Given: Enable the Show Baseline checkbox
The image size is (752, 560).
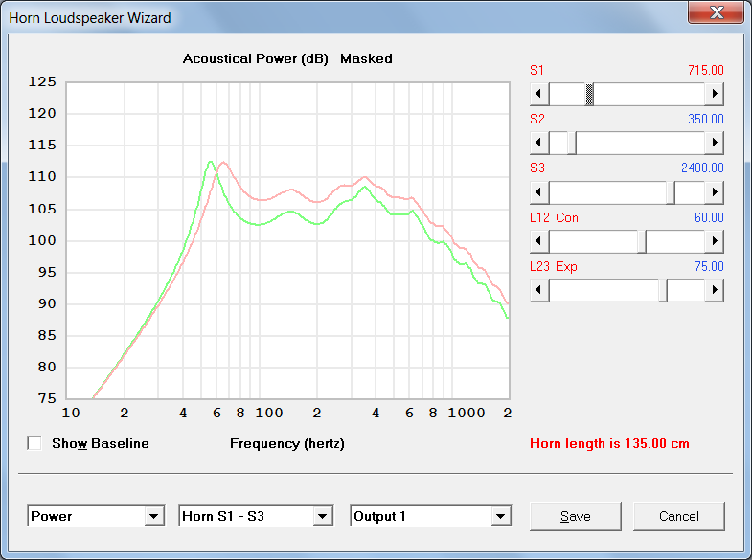Looking at the screenshot, I should [x=34, y=443].
